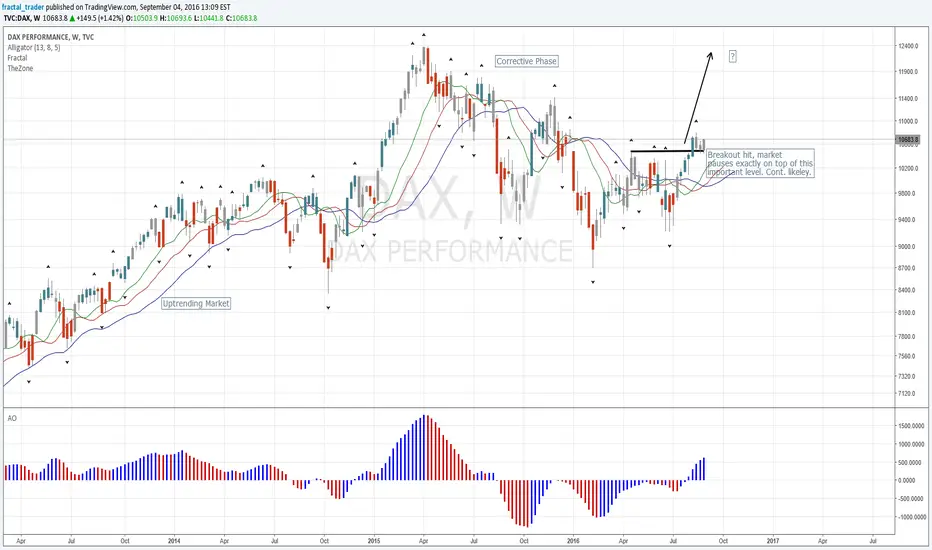The width and height of the screenshot is (932, 550).
Task: Click the "7800.0" price axis label
Action: pos(906,337)
